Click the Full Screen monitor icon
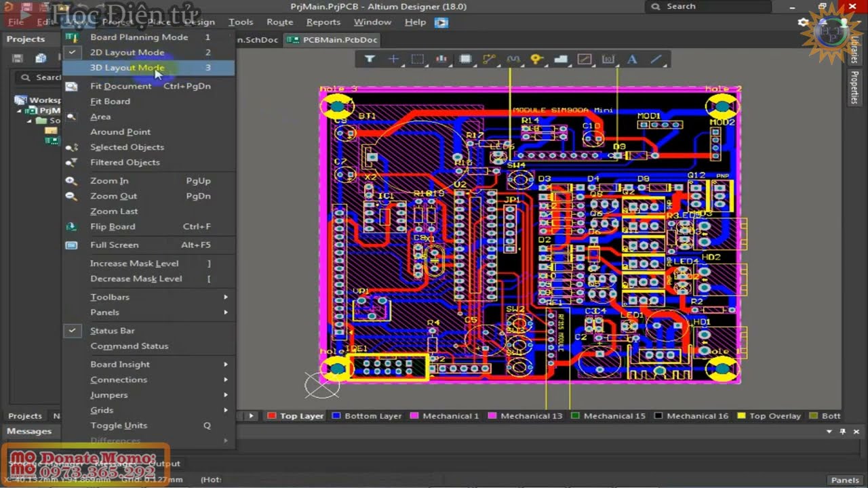This screenshot has width=868, height=488. pyautogui.click(x=71, y=245)
